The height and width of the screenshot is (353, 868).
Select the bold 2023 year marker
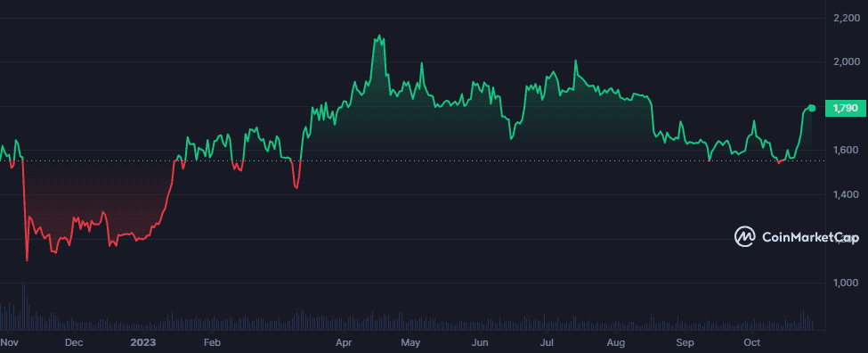pyautogui.click(x=144, y=342)
